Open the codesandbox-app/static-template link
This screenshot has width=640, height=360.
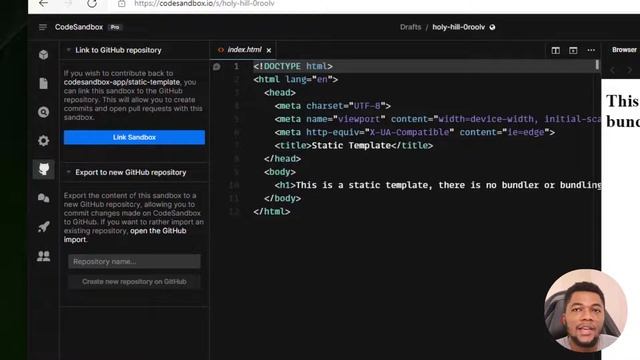pos(122,82)
